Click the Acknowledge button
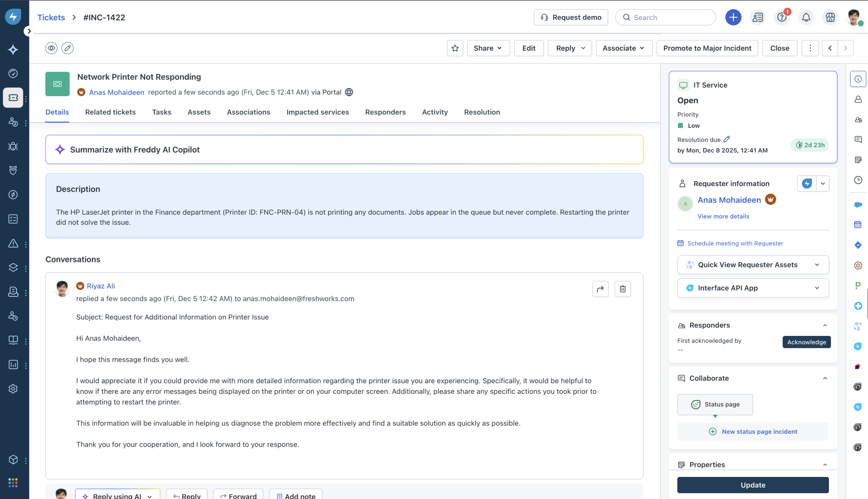 [806, 342]
